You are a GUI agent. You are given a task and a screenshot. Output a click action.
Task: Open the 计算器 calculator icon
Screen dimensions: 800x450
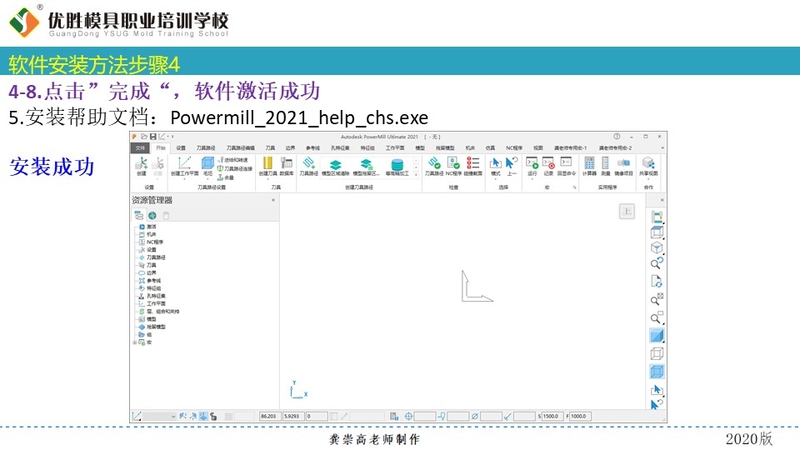(589, 166)
